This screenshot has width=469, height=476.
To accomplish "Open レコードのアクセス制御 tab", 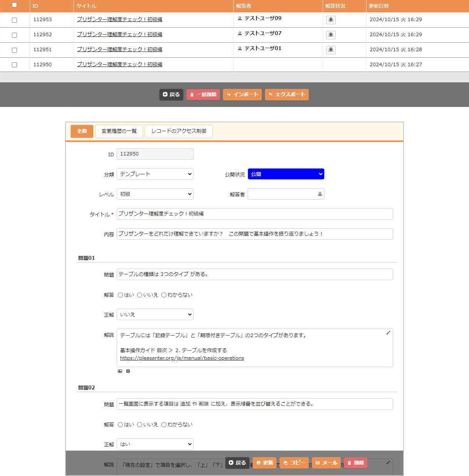I will click(x=179, y=131).
